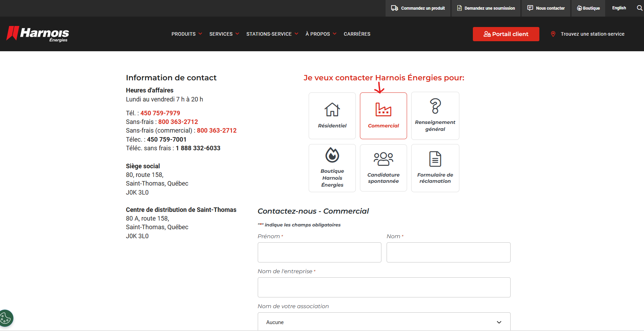The width and height of the screenshot is (644, 331).
Task: Click the Contactez-nous - Commercial heading
Action: (x=313, y=211)
